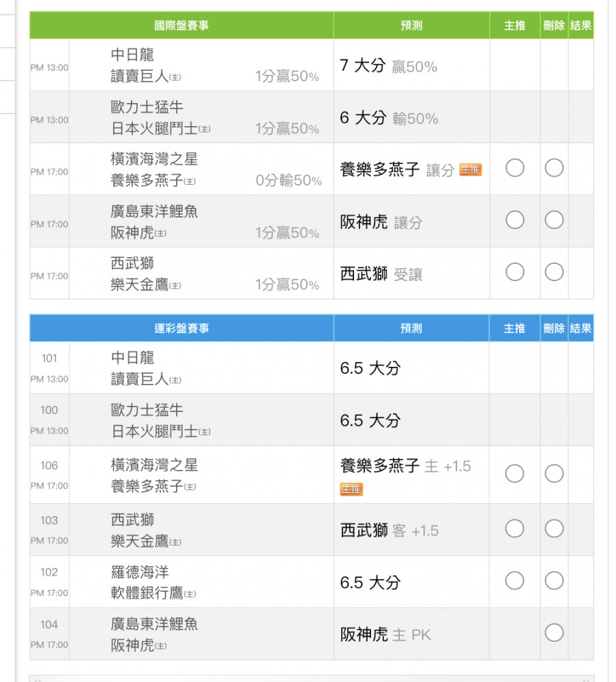Select 主推 radio for game 102 6.5 大分
The height and width of the screenshot is (682, 616).
pos(515,580)
